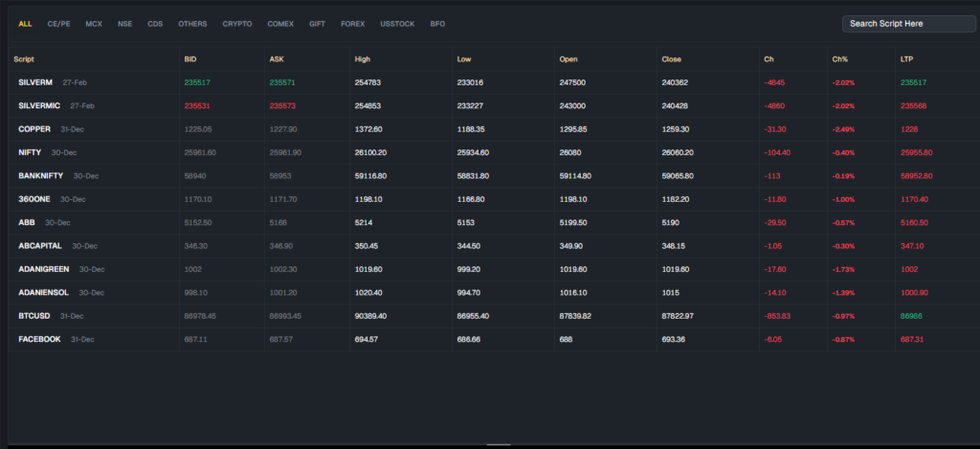Open the FOREX tab

[352, 24]
